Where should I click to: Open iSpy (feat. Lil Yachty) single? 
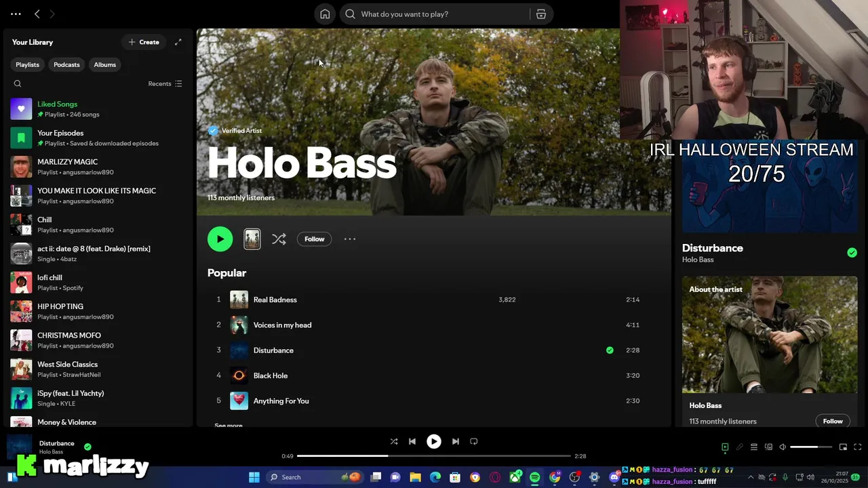point(98,398)
